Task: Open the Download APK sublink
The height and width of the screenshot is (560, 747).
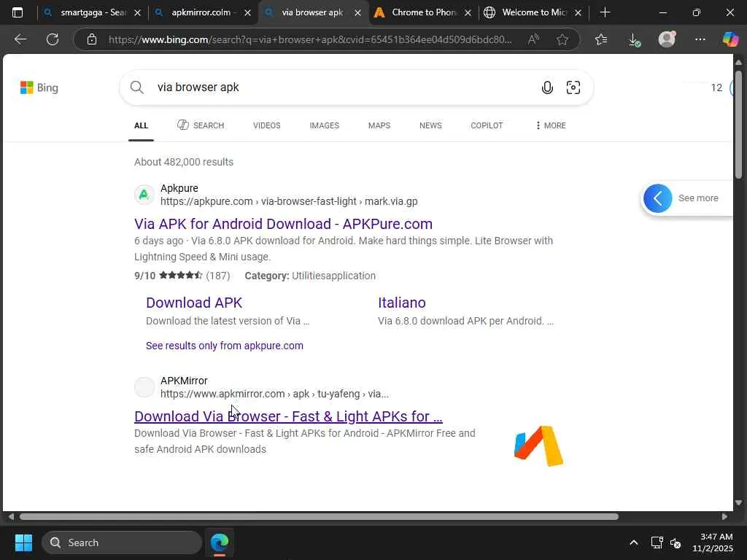Action: click(194, 303)
